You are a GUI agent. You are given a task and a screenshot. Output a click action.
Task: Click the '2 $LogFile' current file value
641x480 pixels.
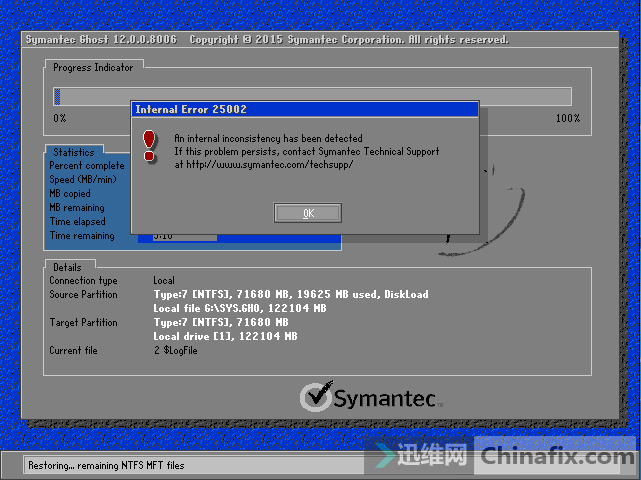click(x=176, y=350)
